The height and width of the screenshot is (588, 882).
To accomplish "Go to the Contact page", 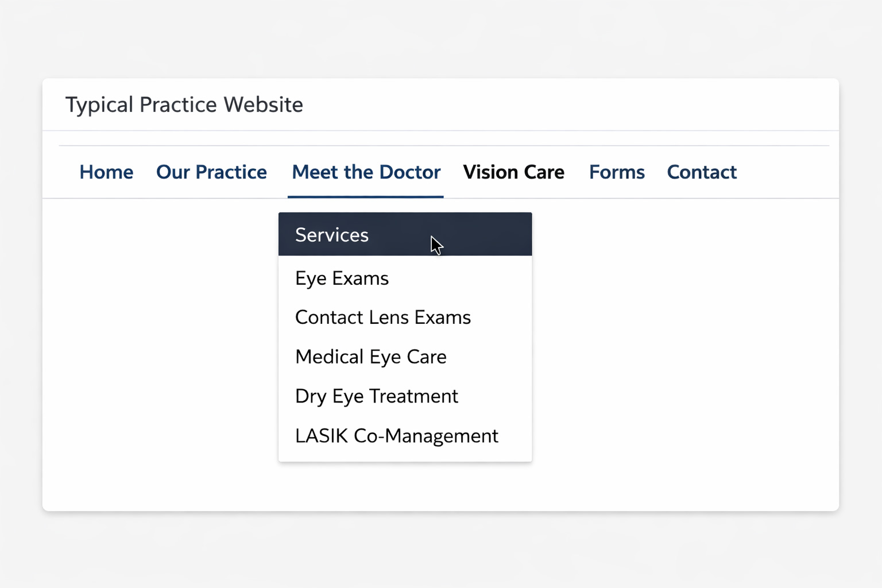I will [x=701, y=172].
